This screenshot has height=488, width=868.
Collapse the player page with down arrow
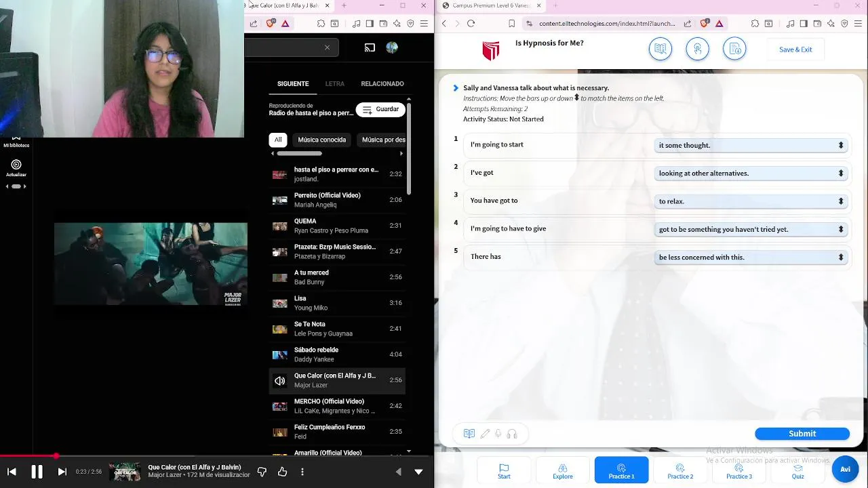click(x=418, y=472)
